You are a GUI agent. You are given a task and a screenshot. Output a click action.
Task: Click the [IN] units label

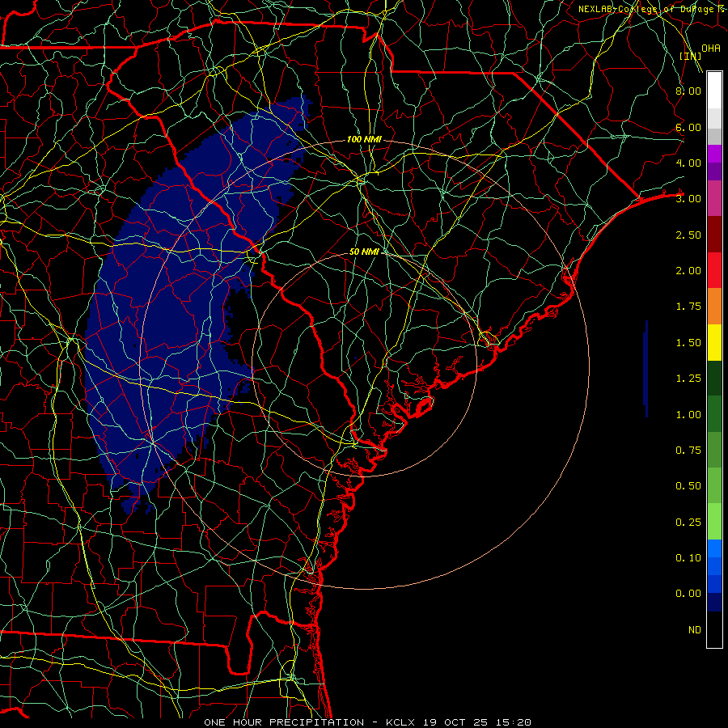[x=690, y=56]
